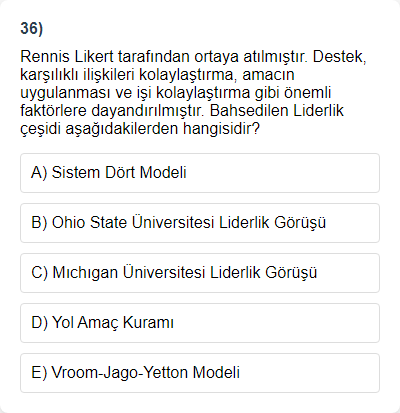Image resolution: width=400 pixels, height=413 pixels.
Task: Click the word 'Destek' in the question text
Action: (339, 57)
